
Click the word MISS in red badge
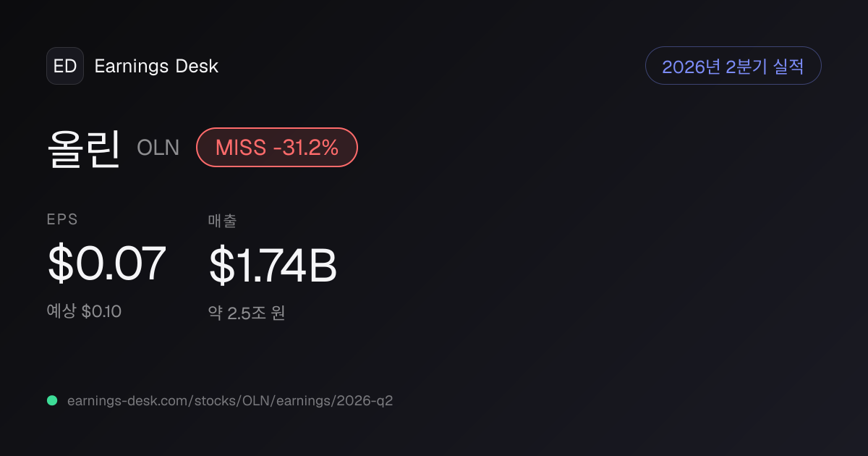[x=242, y=148]
